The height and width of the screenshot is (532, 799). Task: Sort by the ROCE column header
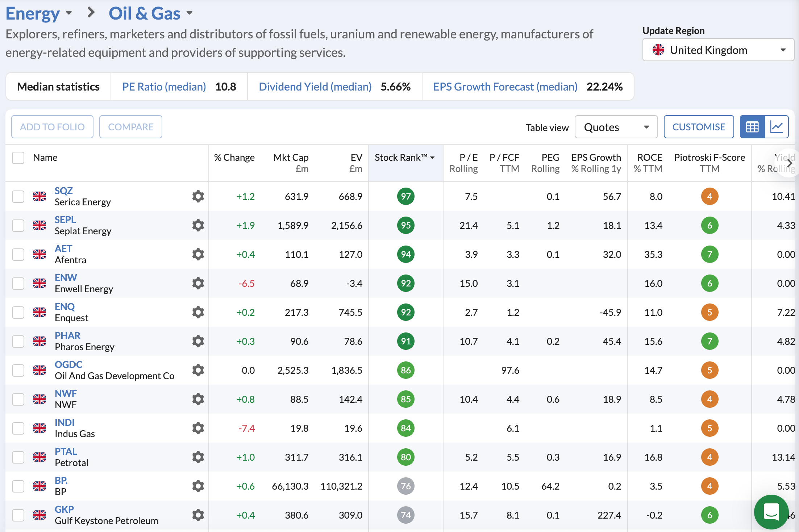648,163
